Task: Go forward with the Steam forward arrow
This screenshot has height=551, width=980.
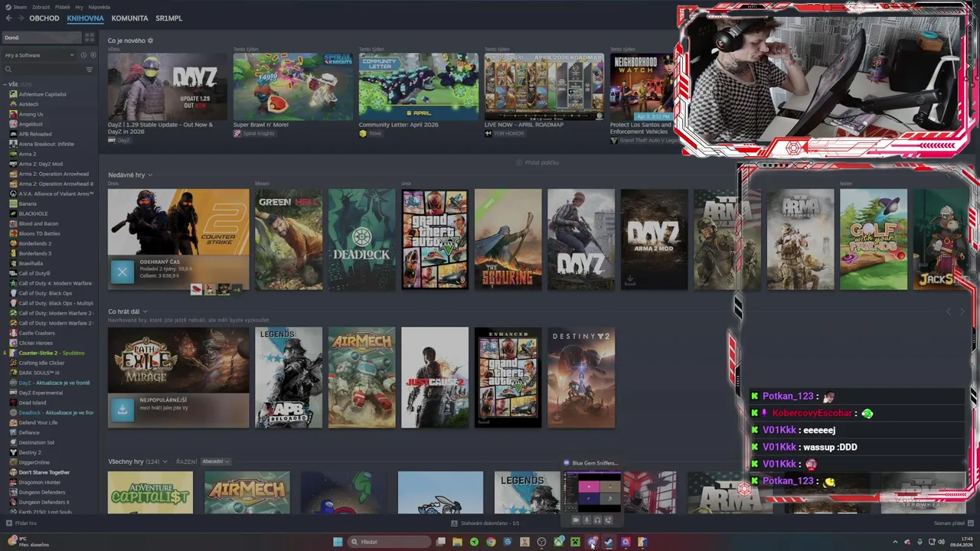Action: [x=20, y=18]
